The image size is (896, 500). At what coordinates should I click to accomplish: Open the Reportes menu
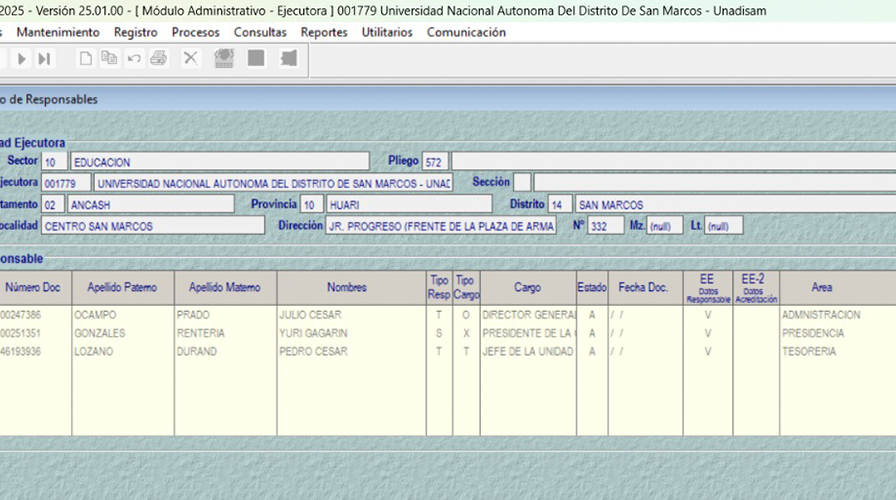point(324,33)
